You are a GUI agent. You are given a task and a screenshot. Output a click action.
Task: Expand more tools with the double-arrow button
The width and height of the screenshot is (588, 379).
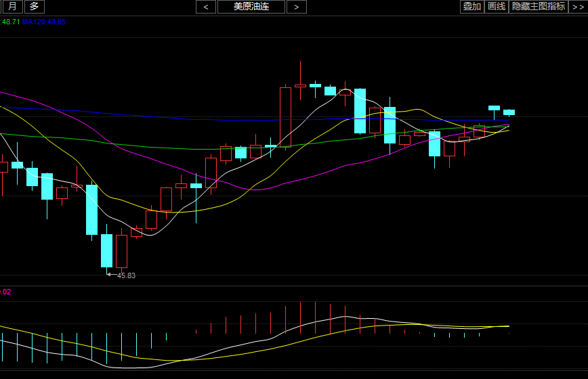click(x=578, y=7)
